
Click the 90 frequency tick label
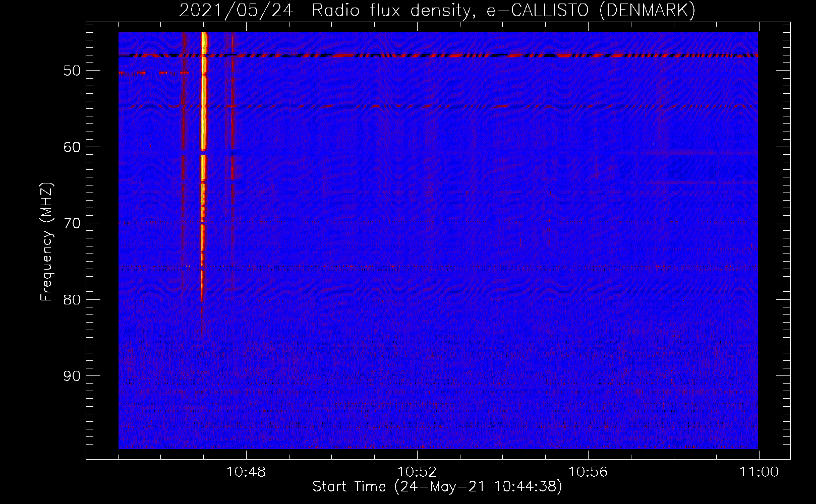(72, 376)
